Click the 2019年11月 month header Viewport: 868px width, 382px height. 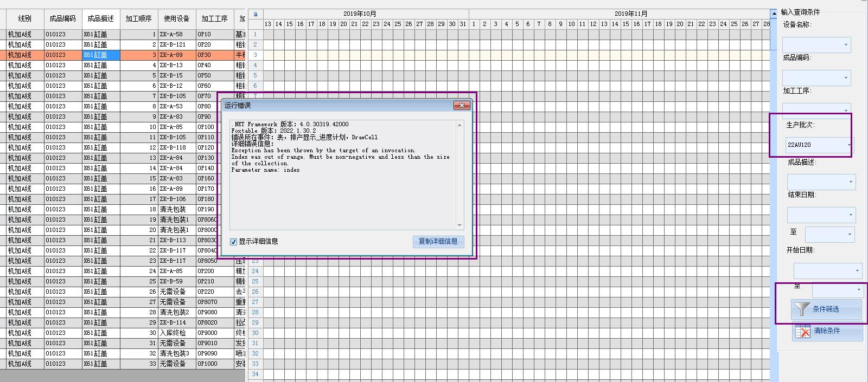click(630, 14)
